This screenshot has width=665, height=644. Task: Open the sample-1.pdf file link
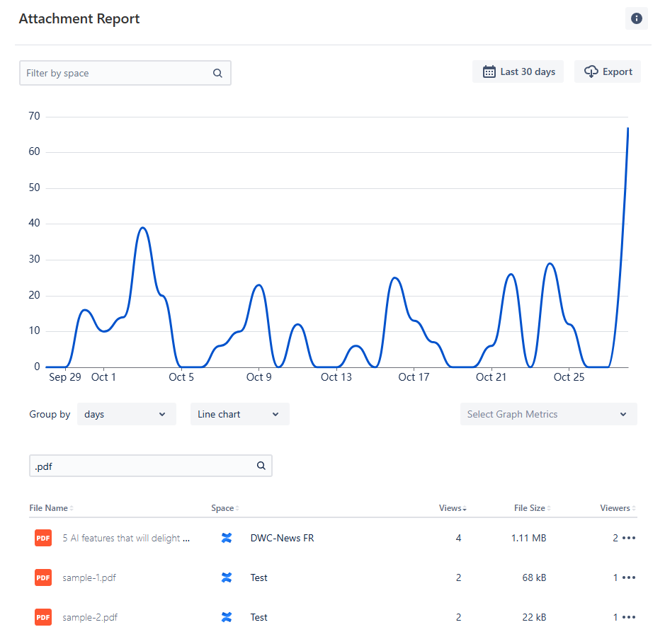tap(89, 577)
